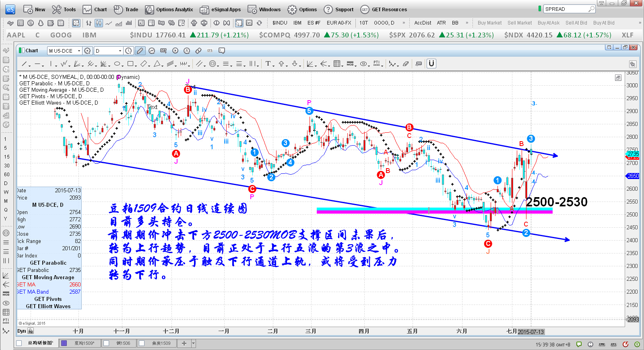Open the eSignal Apps menu
Viewport: 644px width, 350px height.
[221, 9]
